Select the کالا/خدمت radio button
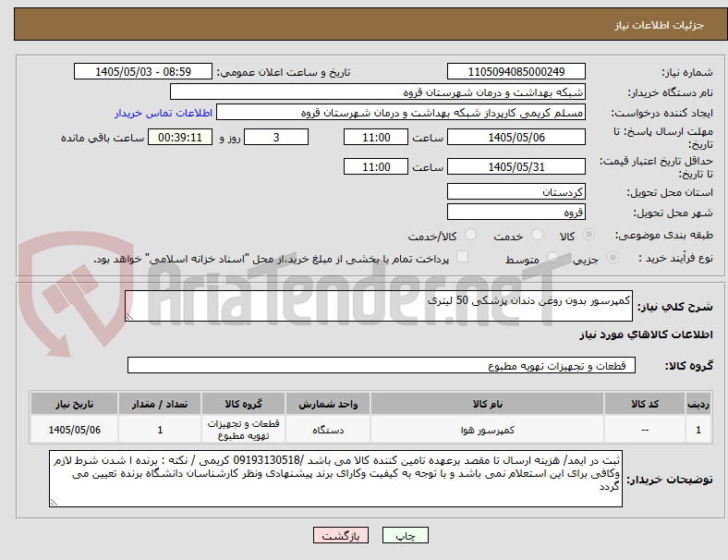Viewport: 728px width, 560px height. [x=471, y=235]
